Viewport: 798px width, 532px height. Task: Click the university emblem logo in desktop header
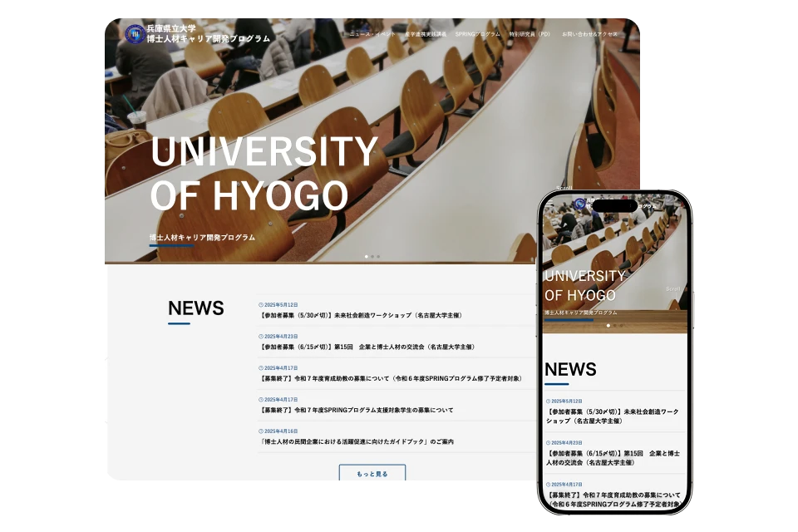point(135,33)
